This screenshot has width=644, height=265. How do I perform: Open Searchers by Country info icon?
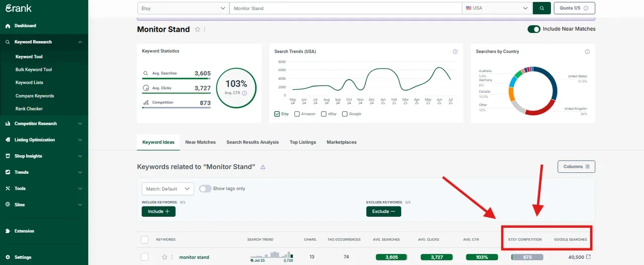coord(587,52)
